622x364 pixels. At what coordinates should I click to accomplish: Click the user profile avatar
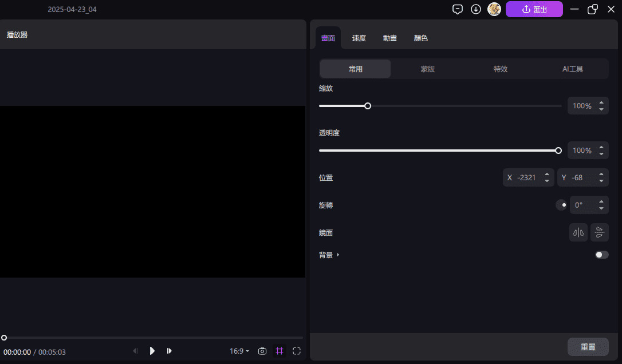pos(494,9)
